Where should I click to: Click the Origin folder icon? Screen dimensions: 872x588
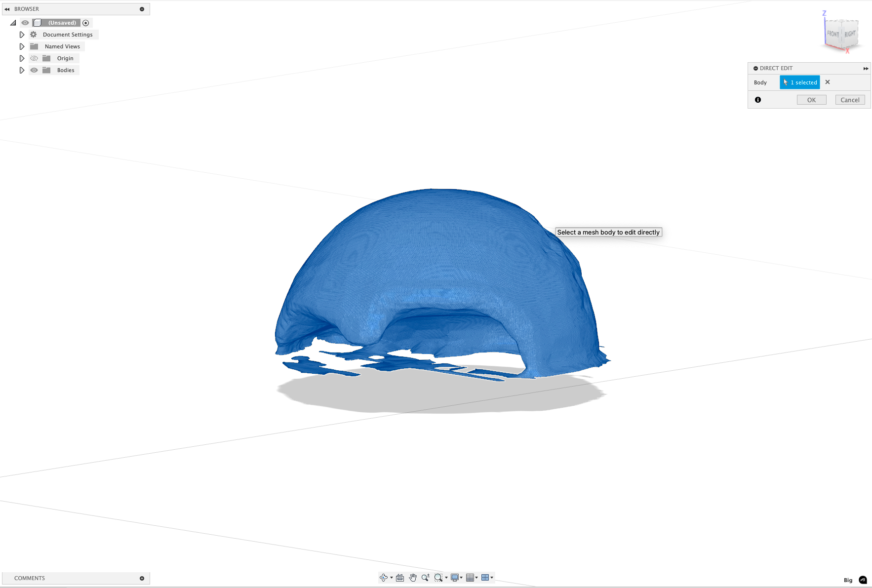click(x=46, y=58)
